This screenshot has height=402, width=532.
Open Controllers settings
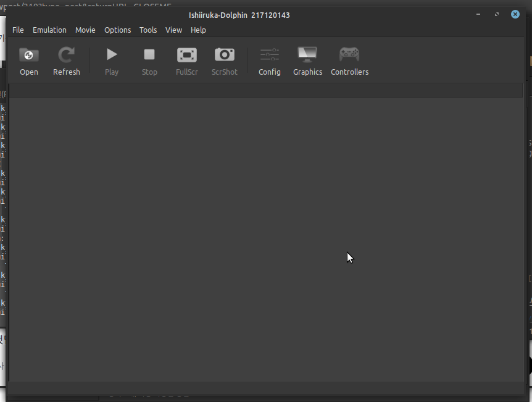tap(349, 62)
